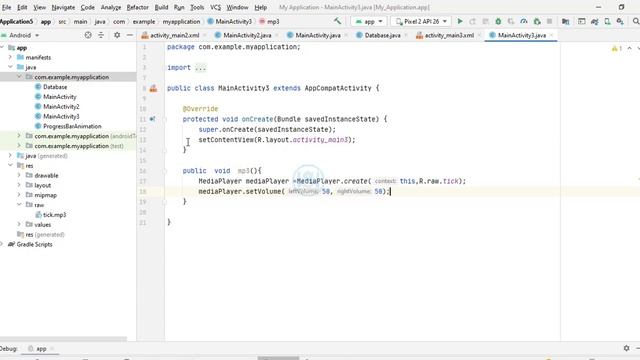Screen dimensions: 640x360
Task: Expand com.example.myapplication (androidTest) package
Action: click(x=19, y=136)
